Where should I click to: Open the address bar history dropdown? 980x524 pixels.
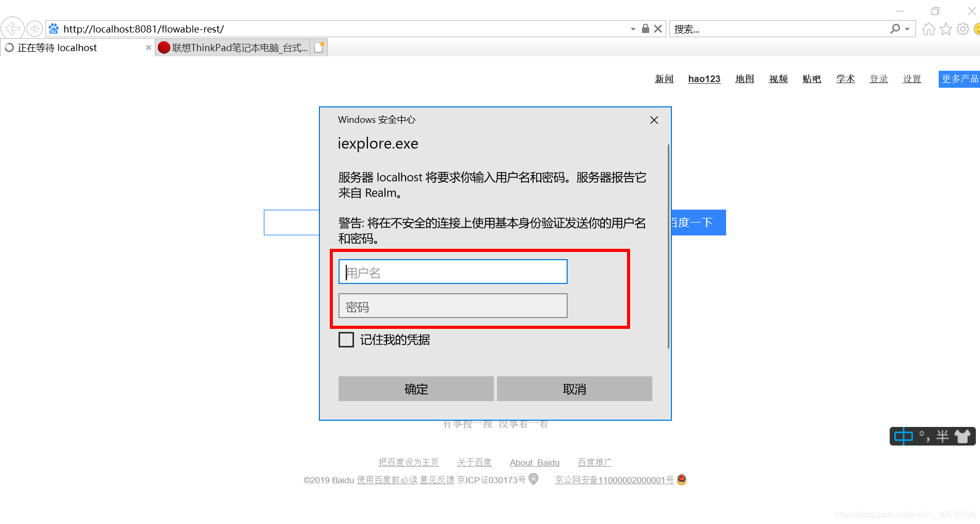(633, 28)
